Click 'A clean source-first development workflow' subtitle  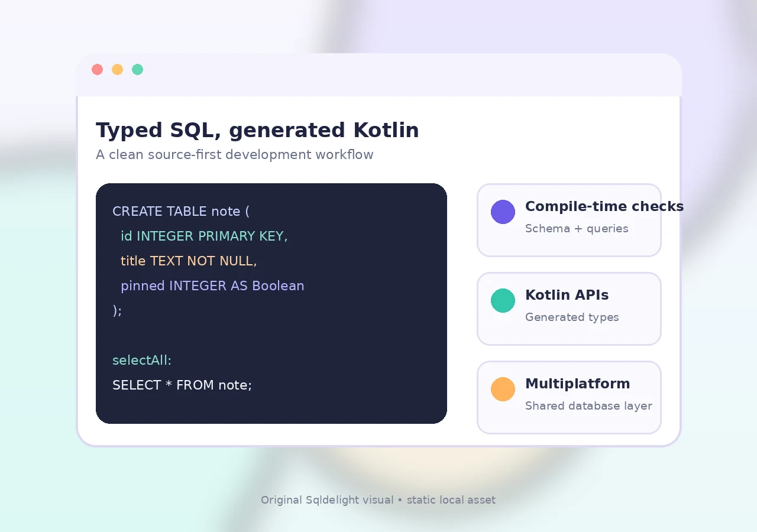coord(235,155)
